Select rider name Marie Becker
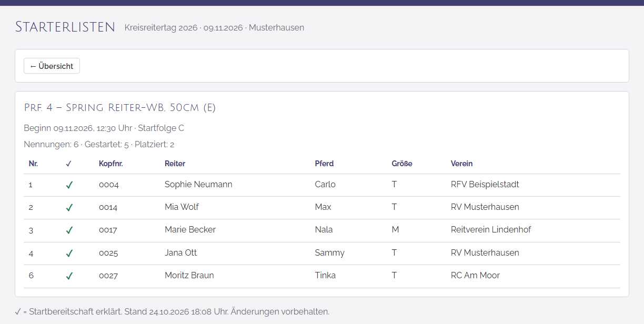 click(x=190, y=230)
